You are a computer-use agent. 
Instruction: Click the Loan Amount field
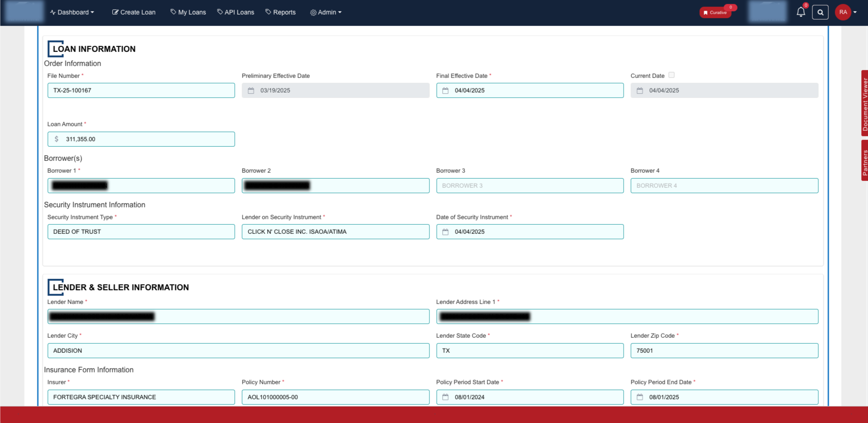pyautogui.click(x=141, y=139)
